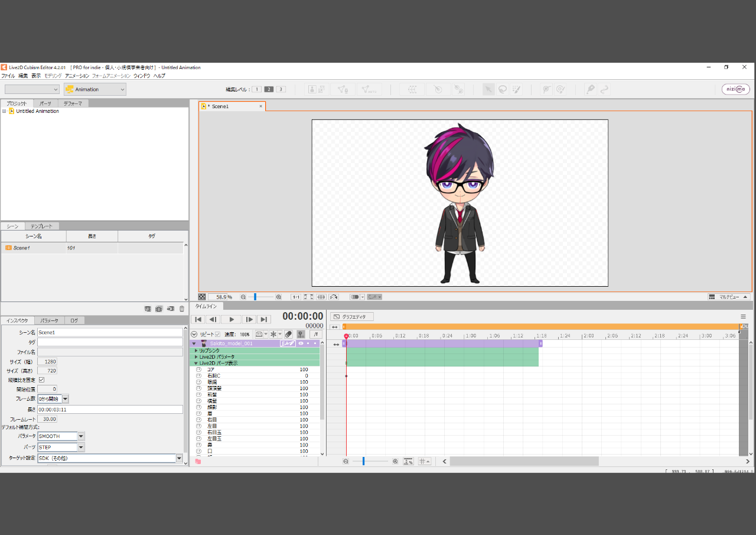Click the eraser icon in timeline toolbar

(288, 334)
